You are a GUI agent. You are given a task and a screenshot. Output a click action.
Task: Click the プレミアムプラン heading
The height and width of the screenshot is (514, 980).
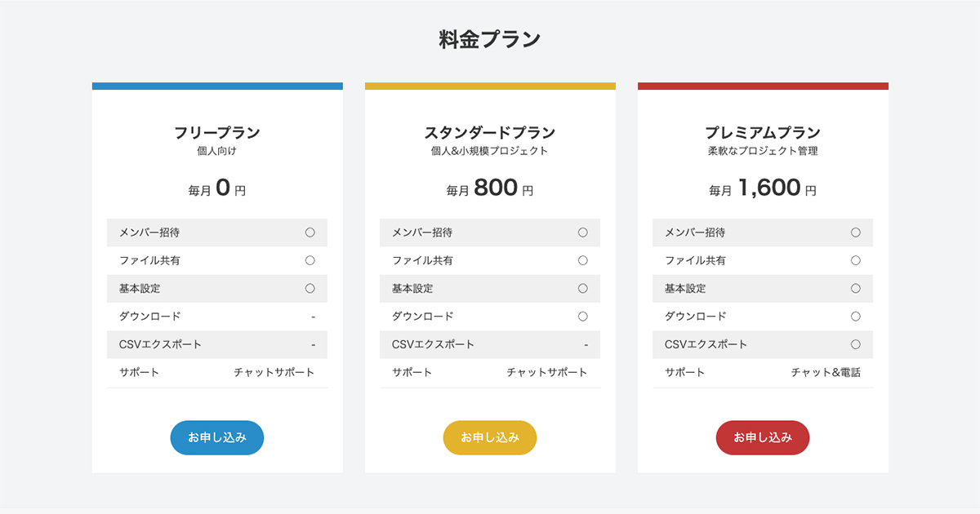(x=762, y=132)
